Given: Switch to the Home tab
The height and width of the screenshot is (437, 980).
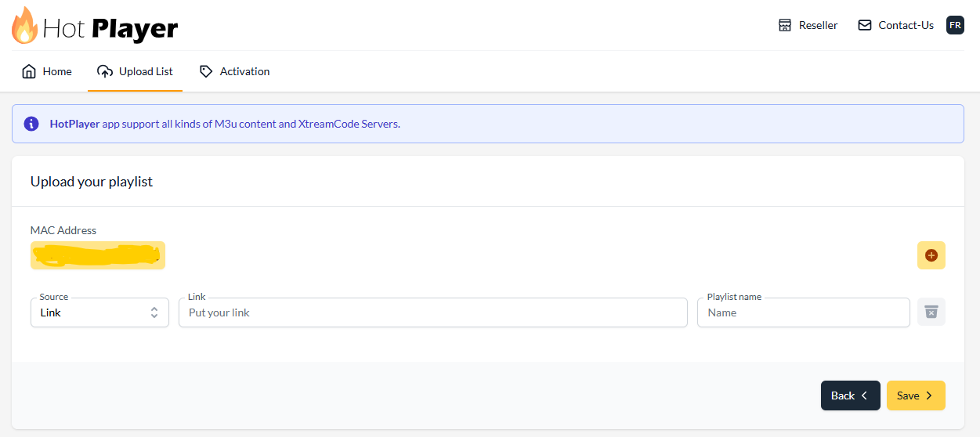Looking at the screenshot, I should [x=47, y=71].
